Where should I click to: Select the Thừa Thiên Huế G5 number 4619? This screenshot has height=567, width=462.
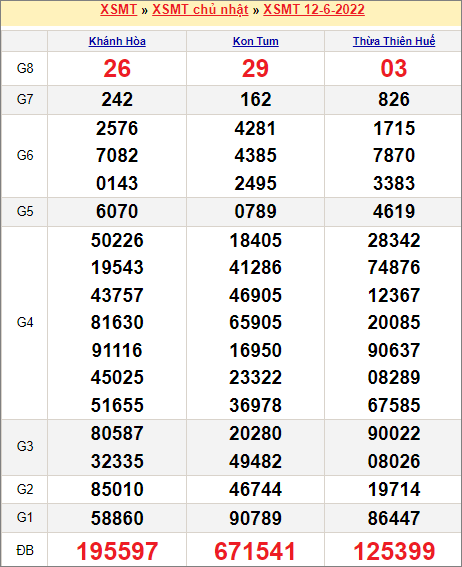click(394, 211)
